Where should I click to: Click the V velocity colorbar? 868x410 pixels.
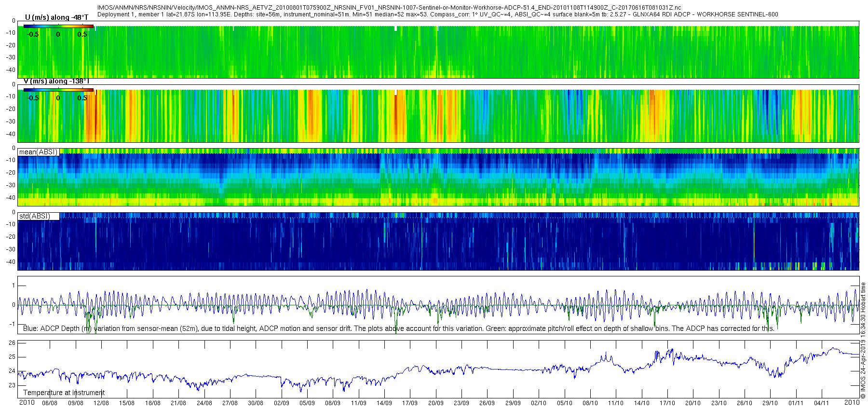58,90
